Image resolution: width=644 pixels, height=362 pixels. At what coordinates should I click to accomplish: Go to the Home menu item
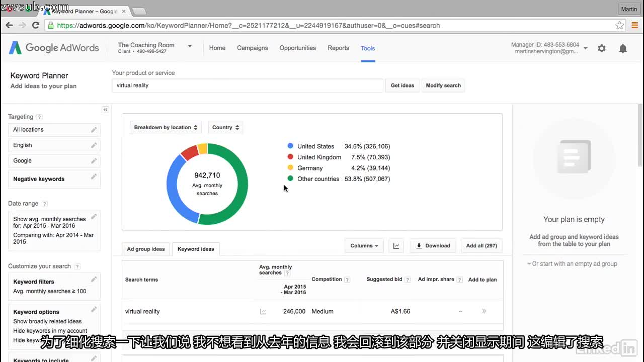[x=217, y=48]
